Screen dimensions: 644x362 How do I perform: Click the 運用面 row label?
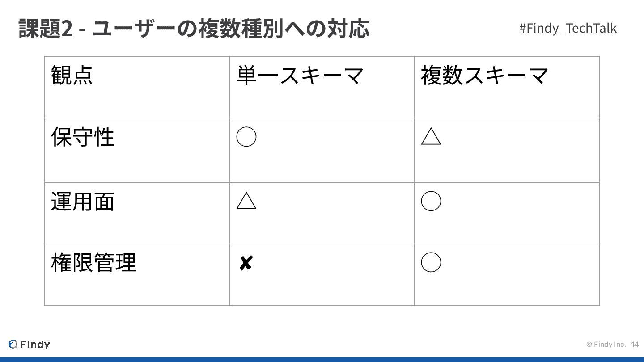[83, 201]
